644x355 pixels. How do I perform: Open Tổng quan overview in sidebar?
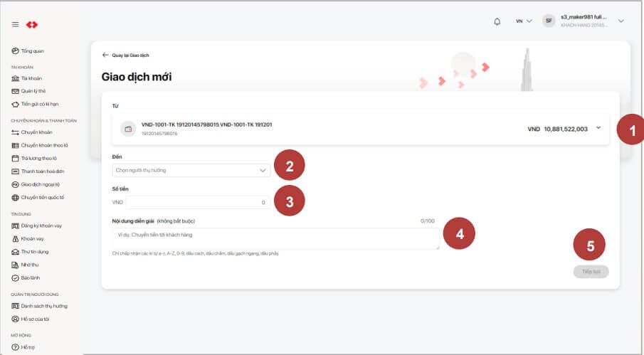point(32,51)
